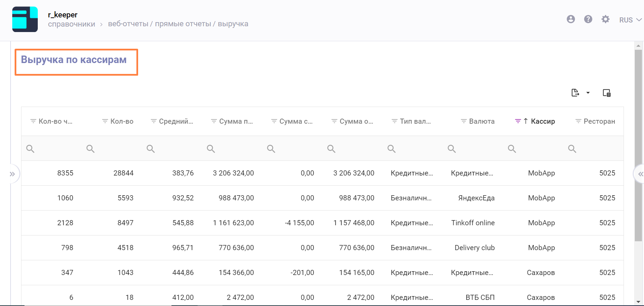Click the vertical scrollbar down arrow

638,302
